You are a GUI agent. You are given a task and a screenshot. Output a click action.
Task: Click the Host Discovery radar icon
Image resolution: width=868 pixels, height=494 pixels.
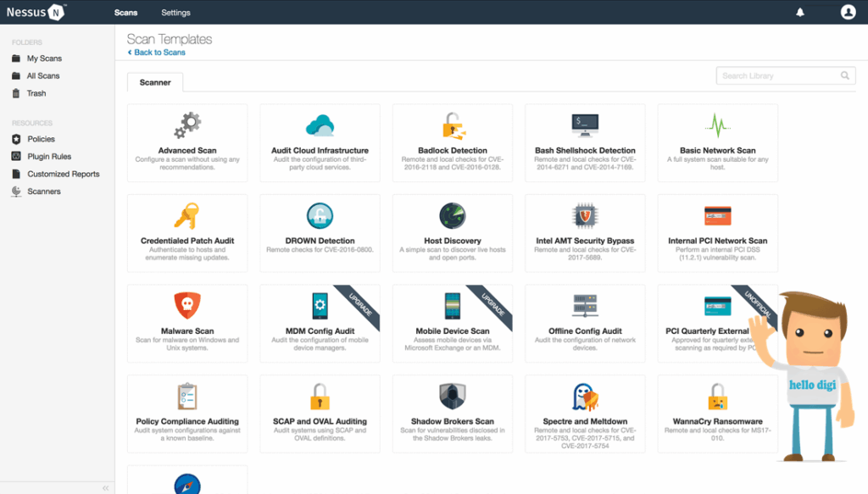453,216
